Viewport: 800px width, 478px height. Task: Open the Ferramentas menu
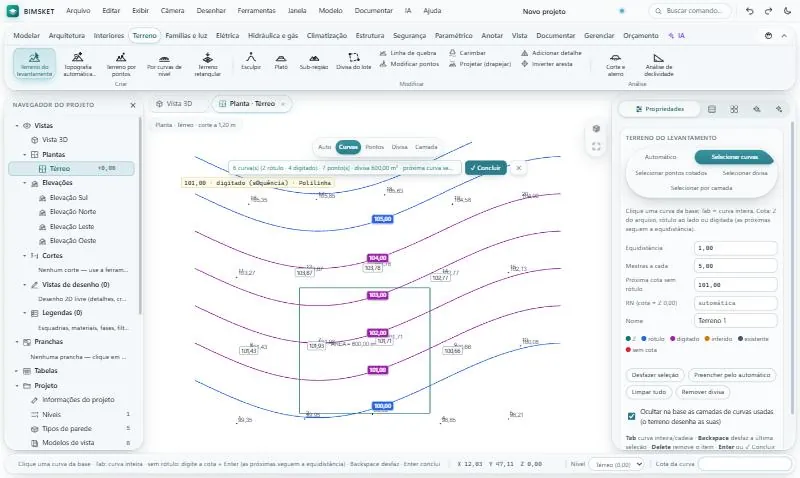tap(256, 11)
